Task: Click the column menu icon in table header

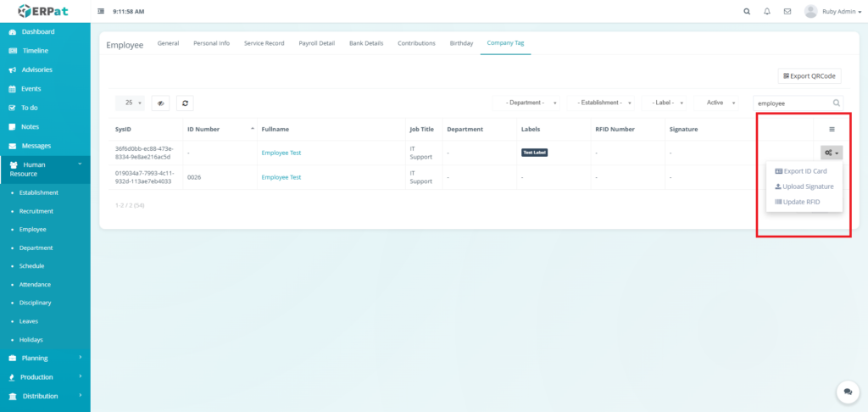Action: pyautogui.click(x=832, y=129)
